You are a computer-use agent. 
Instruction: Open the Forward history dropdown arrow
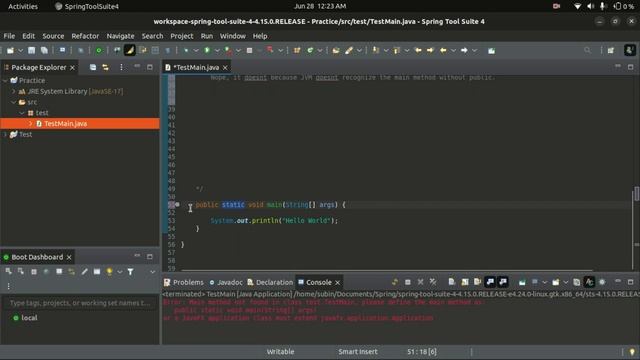474,50
